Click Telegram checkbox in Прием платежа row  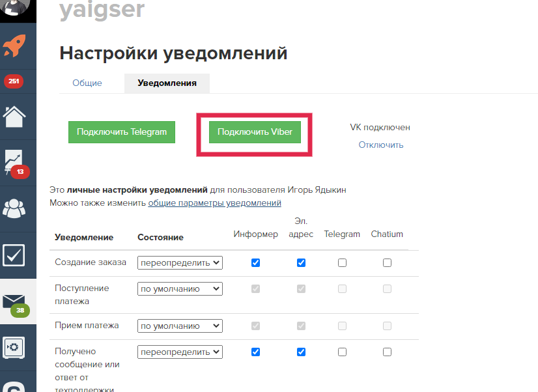[342, 326]
